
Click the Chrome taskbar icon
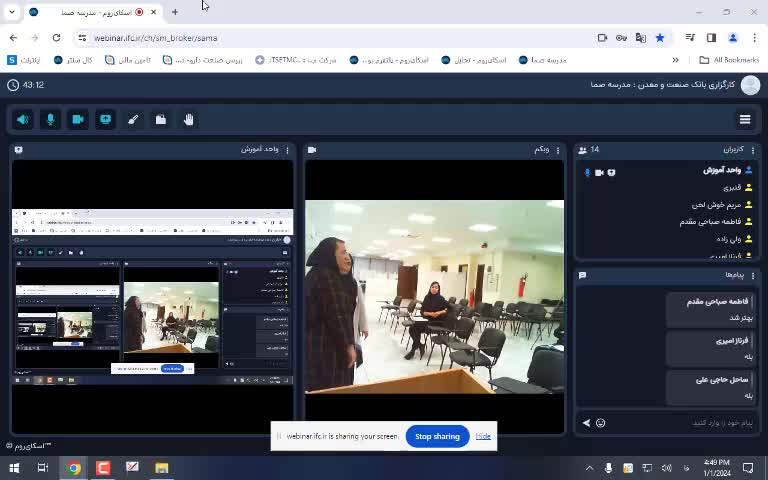(74, 468)
